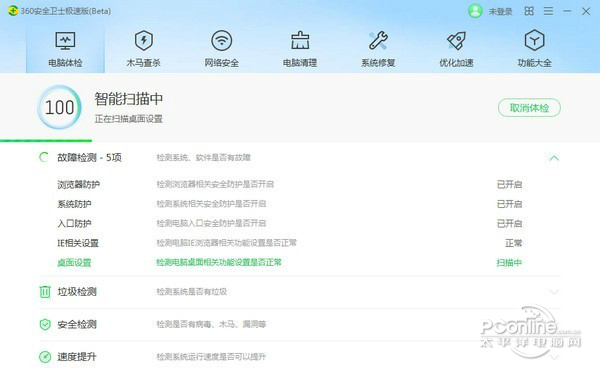Click description 检测是否有病毒、木马、漏洞等
This screenshot has height=378, width=600.
tap(211, 324)
